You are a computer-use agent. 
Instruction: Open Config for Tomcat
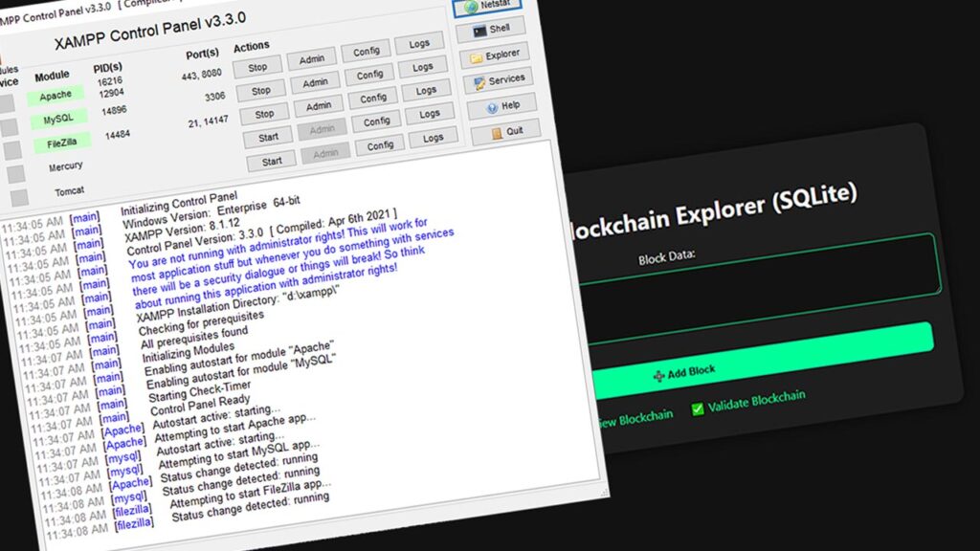381,146
